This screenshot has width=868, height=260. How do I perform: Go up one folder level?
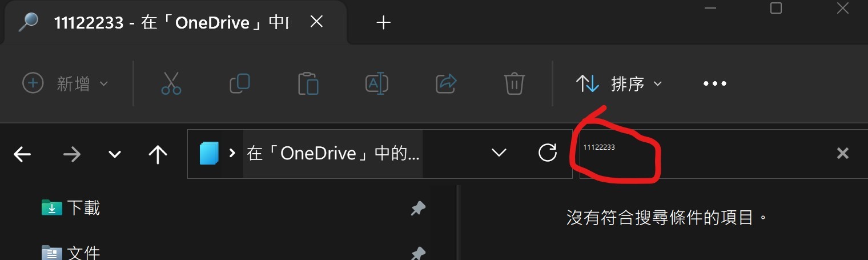coord(158,154)
